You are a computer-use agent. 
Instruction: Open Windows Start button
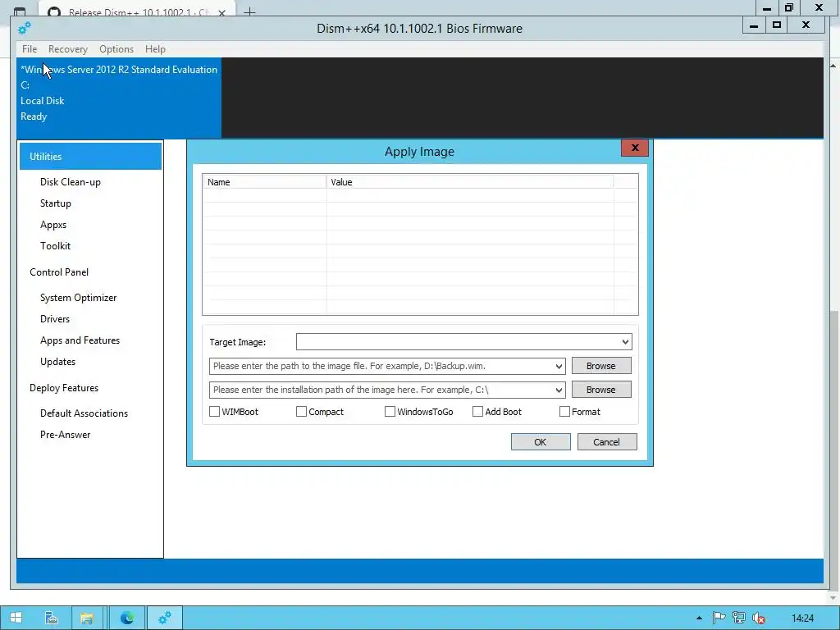tap(16, 618)
